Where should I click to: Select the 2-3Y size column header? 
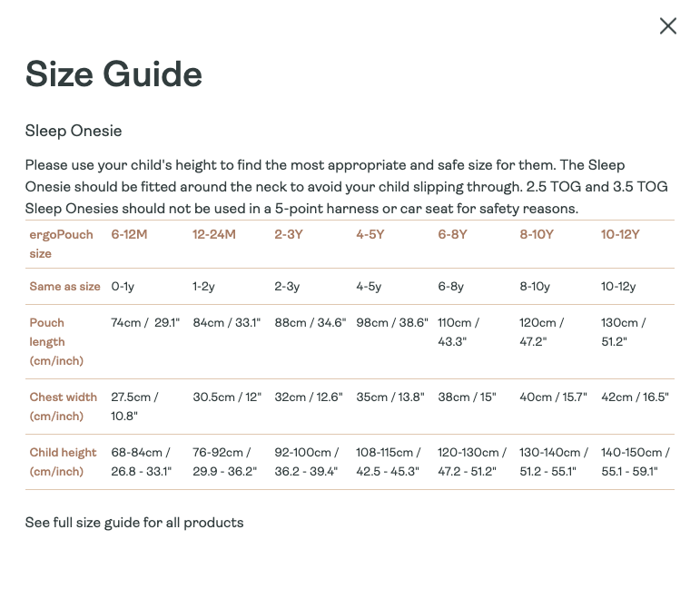click(289, 234)
